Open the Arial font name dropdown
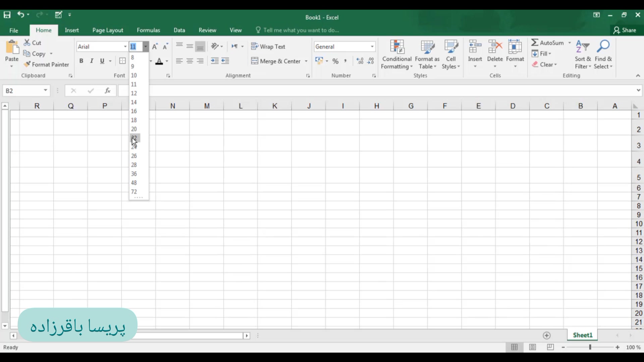Image resolution: width=644 pixels, height=362 pixels. [125, 47]
